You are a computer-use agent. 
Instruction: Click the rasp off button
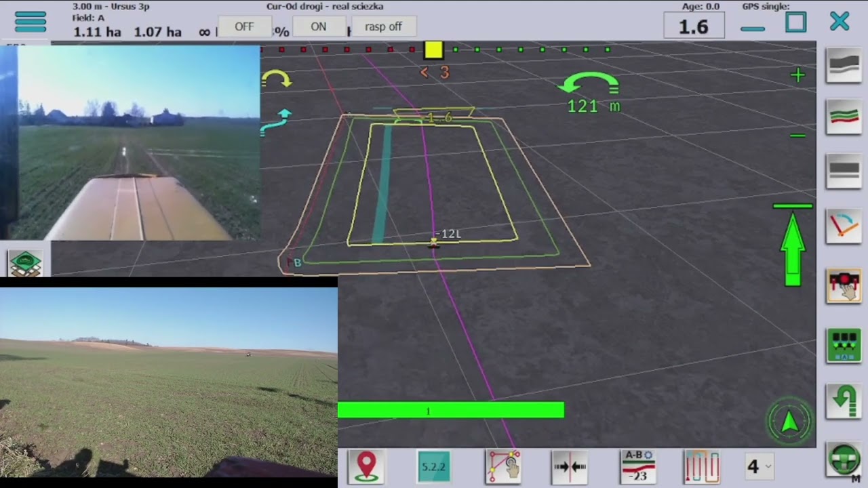tap(384, 26)
